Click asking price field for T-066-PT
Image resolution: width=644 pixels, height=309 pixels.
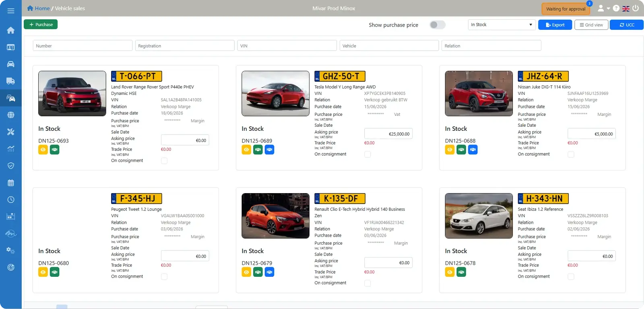pos(185,140)
